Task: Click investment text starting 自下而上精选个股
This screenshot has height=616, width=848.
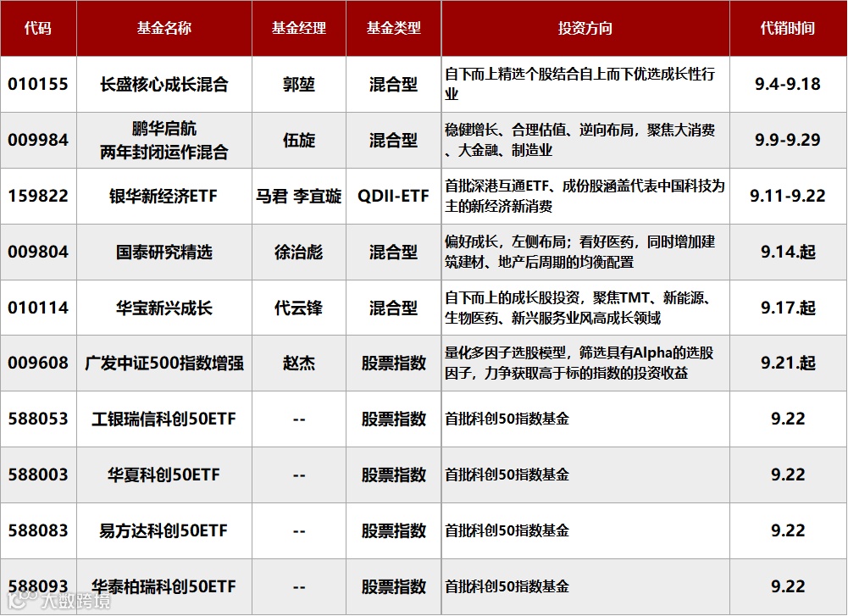Action: pos(579,84)
